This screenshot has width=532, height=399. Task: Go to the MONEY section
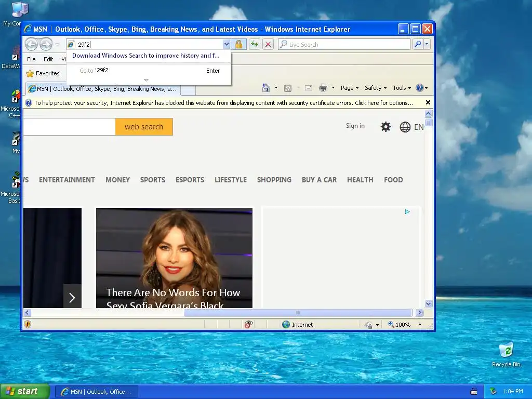pos(117,180)
